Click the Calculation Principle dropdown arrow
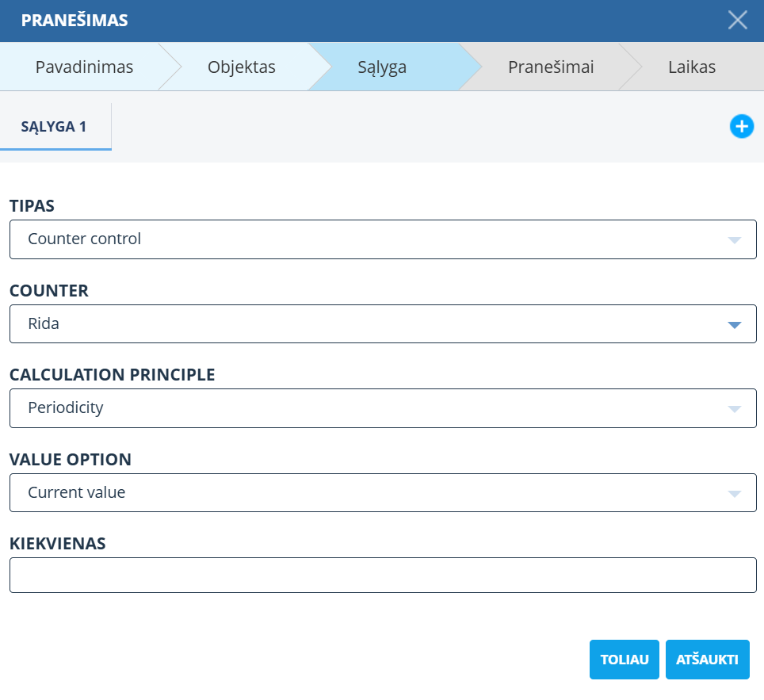Image resolution: width=764 pixels, height=700 pixels. coord(734,409)
